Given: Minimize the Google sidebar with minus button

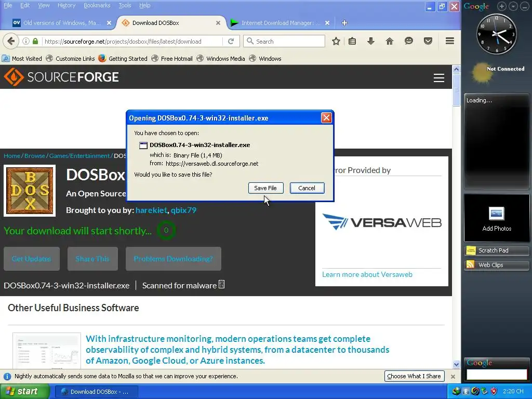Looking at the screenshot, I should (x=525, y=6).
